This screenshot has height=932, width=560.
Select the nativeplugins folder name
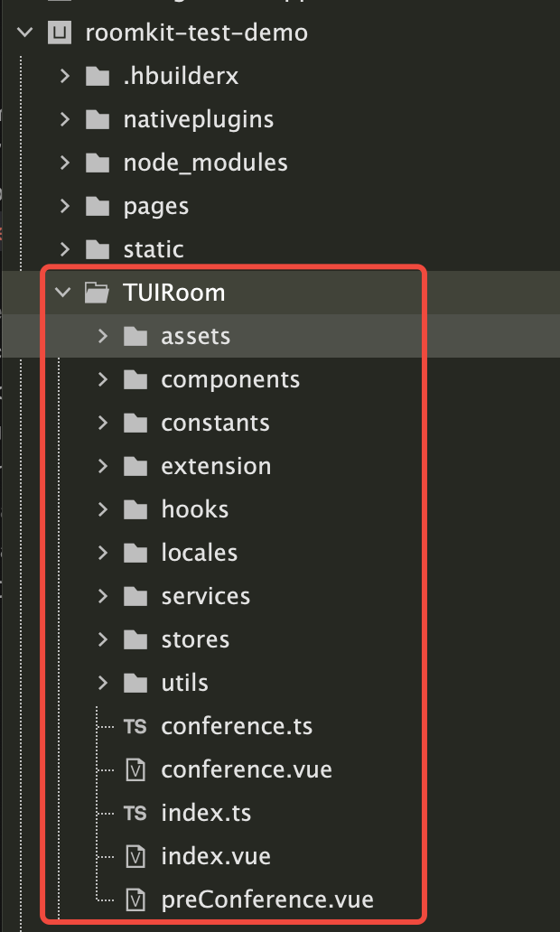pos(198,119)
